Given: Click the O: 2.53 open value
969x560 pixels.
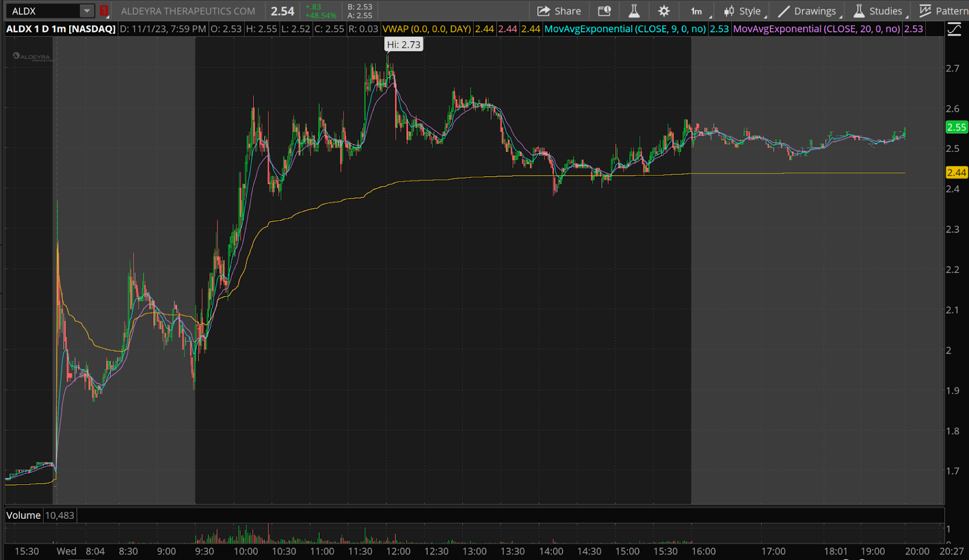Looking at the screenshot, I should tap(226, 29).
